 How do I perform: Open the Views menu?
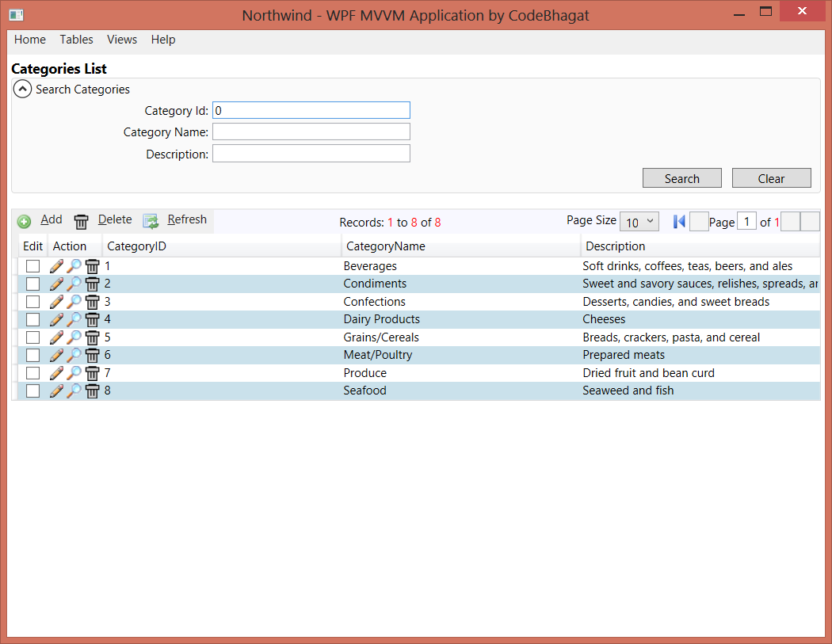[x=122, y=40]
